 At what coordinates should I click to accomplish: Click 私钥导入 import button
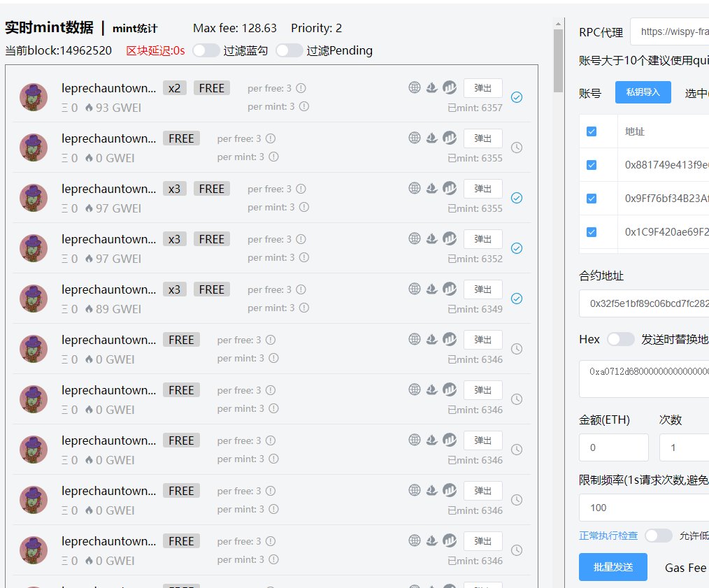643,92
